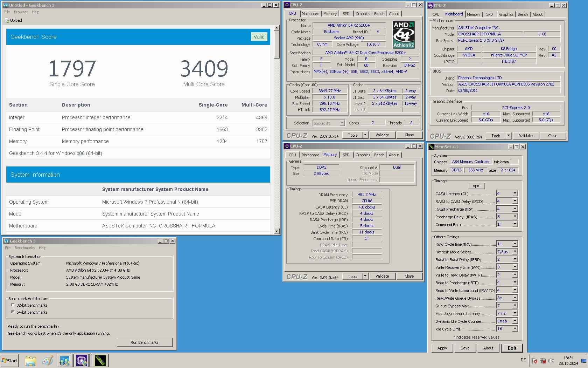588x368 pixels.
Task: Click the AMD Athlon 64 X2 processor logo
Action: [404, 34]
